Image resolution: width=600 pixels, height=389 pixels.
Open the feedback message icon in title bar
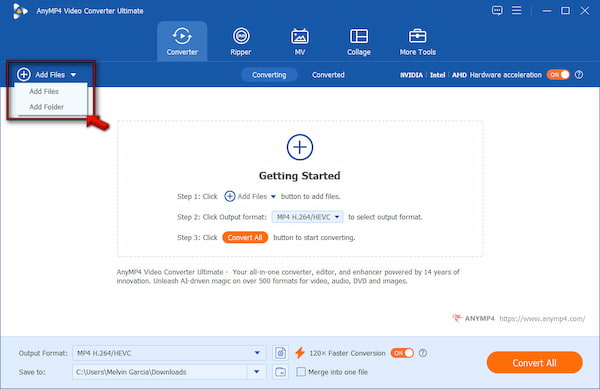tap(497, 10)
